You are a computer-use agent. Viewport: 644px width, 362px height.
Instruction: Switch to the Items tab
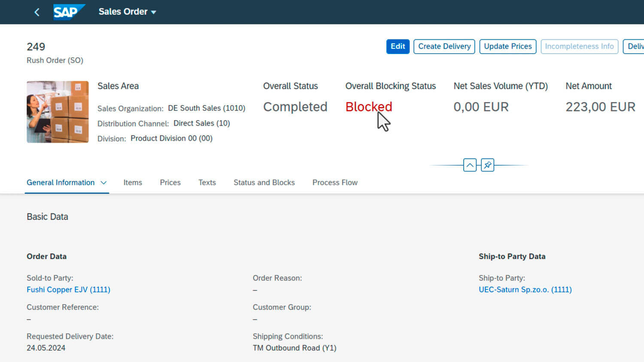(x=133, y=183)
